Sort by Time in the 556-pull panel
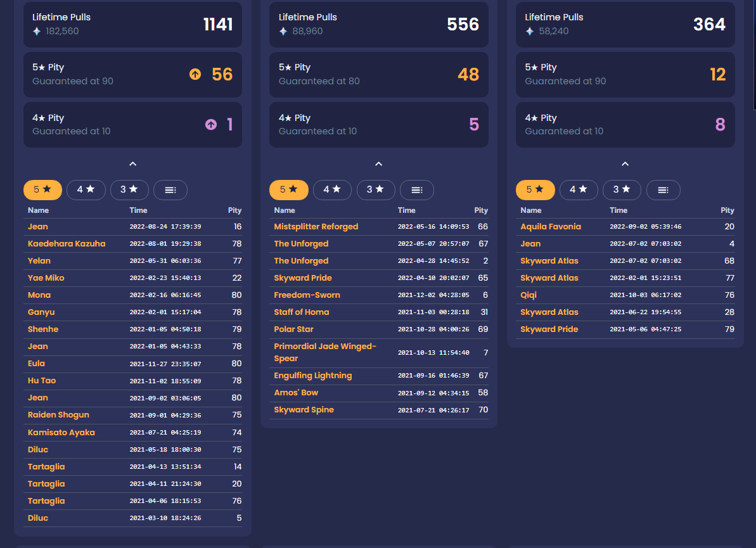Screen dimensions: 756x548 coord(406,210)
